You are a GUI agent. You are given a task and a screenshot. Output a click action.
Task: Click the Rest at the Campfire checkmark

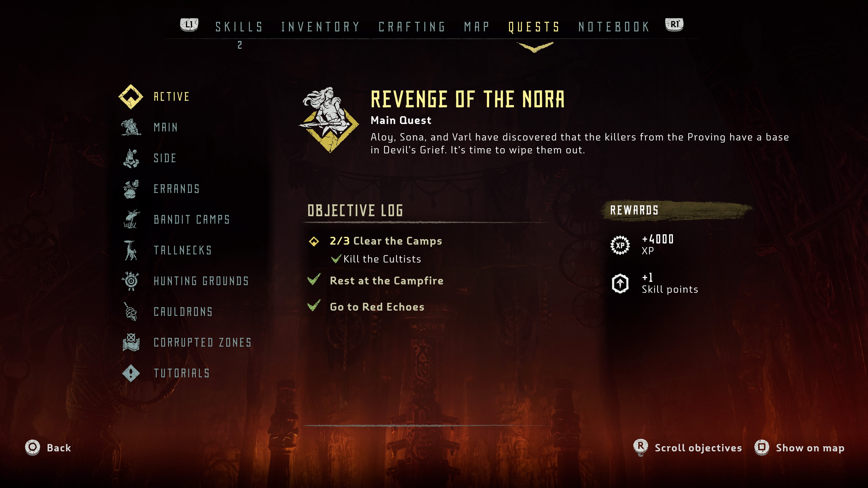tap(314, 279)
